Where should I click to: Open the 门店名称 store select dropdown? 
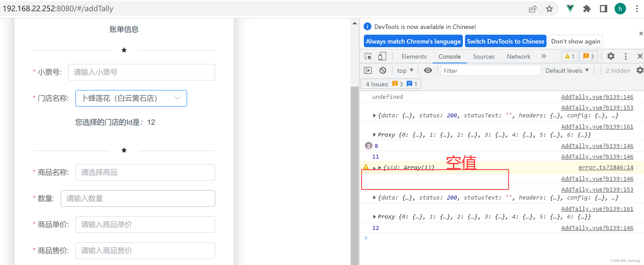pos(131,98)
